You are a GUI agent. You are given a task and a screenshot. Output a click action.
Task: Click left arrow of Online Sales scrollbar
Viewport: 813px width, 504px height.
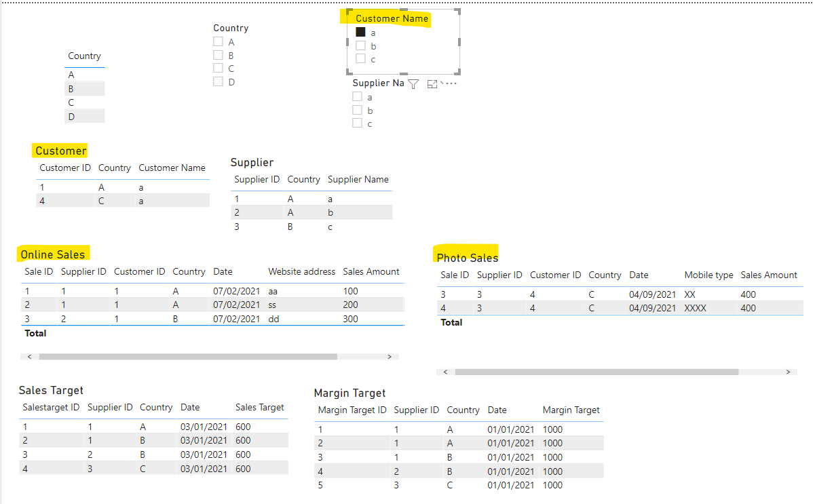30,357
